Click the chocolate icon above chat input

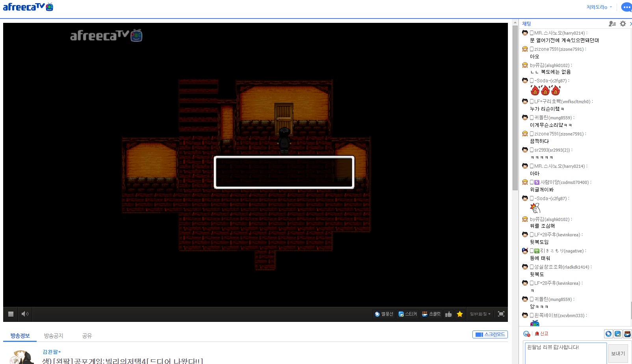point(628,334)
